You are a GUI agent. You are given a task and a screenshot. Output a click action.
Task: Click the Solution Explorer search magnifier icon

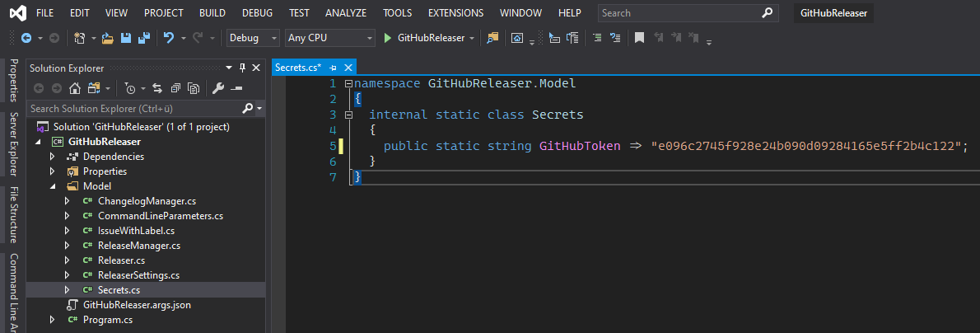pyautogui.click(x=248, y=109)
